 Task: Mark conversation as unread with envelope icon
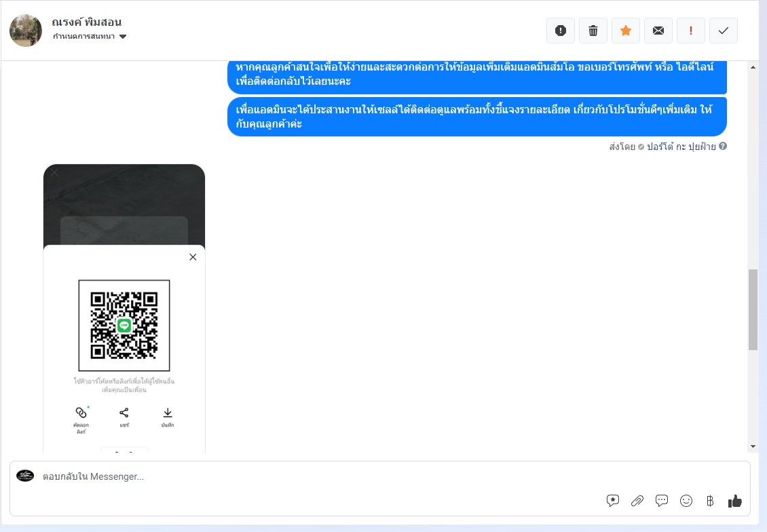pyautogui.click(x=658, y=31)
